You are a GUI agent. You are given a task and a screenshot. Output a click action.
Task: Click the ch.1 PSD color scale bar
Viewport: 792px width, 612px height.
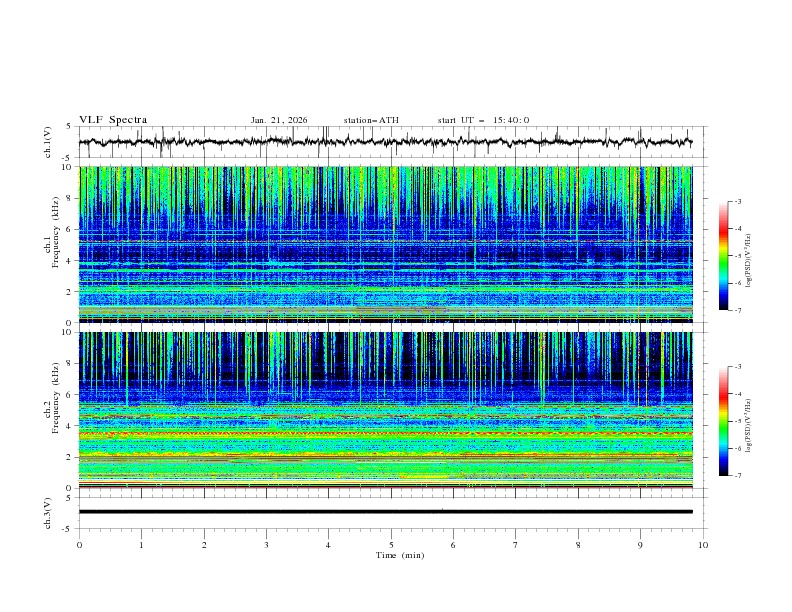click(x=723, y=256)
